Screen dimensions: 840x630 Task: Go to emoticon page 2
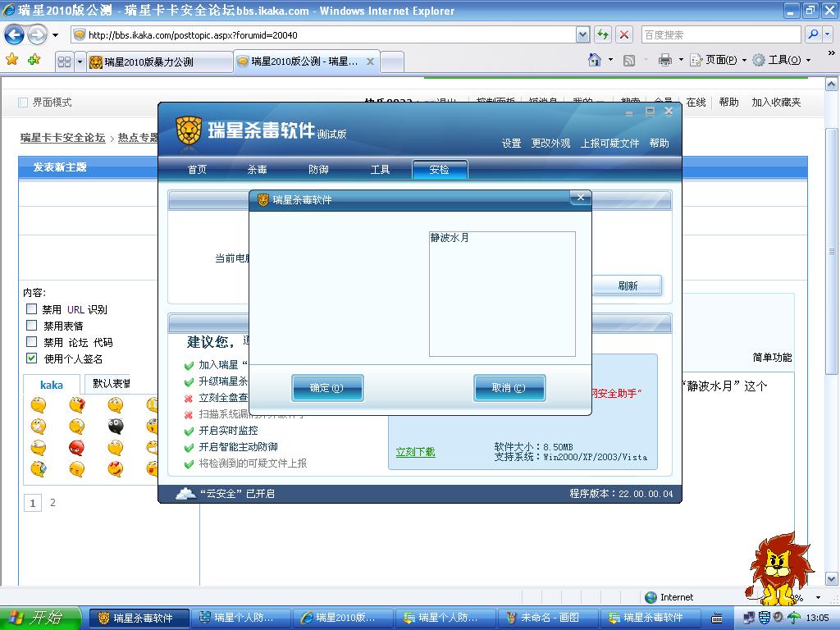[x=52, y=503]
